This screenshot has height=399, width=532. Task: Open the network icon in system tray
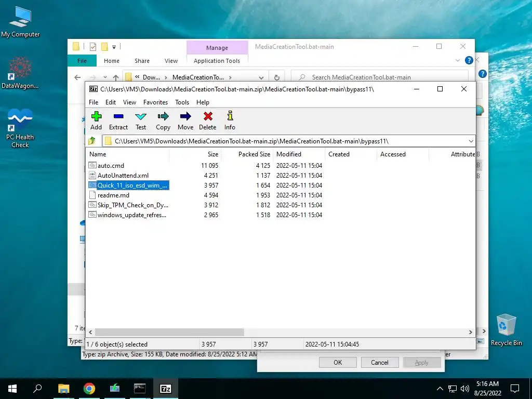453,389
